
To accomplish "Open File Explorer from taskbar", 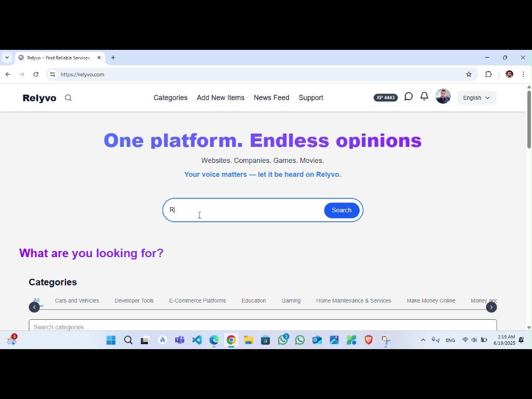I will click(x=248, y=340).
